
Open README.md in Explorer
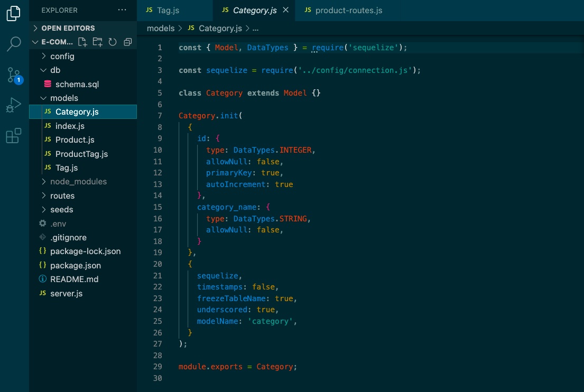click(x=83, y=279)
